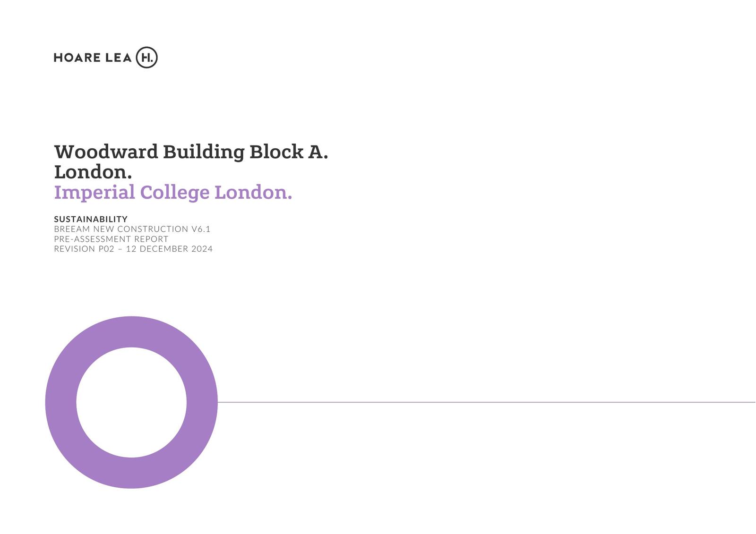Click the word Building in the title
Image resolution: width=756 pixels, height=534 pixels.
[x=204, y=152]
